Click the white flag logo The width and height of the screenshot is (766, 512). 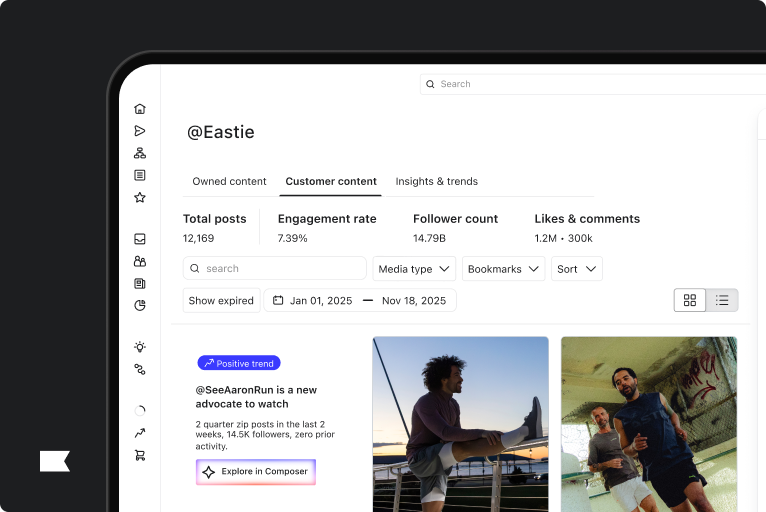(55, 461)
